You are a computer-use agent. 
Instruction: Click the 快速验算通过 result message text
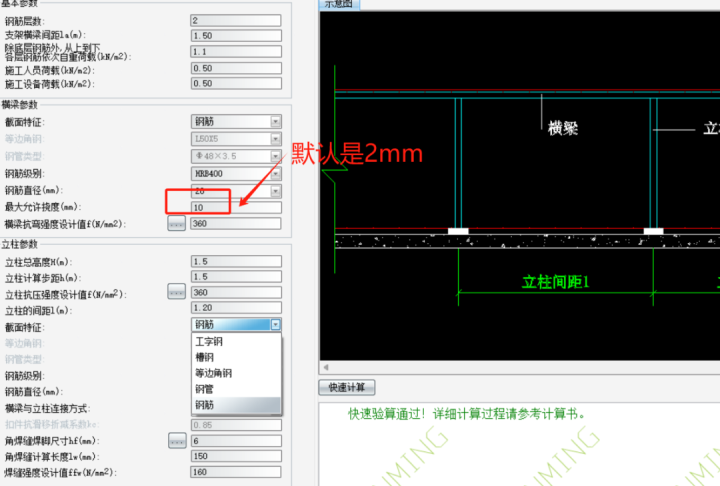click(467, 414)
